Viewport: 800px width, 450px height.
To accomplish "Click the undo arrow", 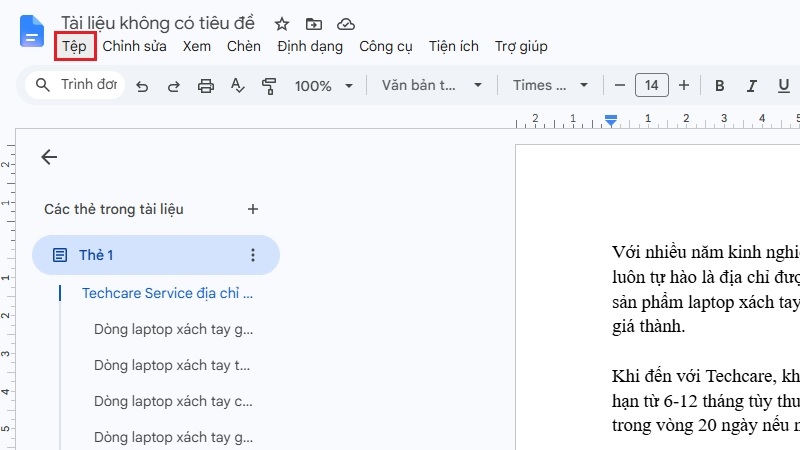I will (x=142, y=86).
